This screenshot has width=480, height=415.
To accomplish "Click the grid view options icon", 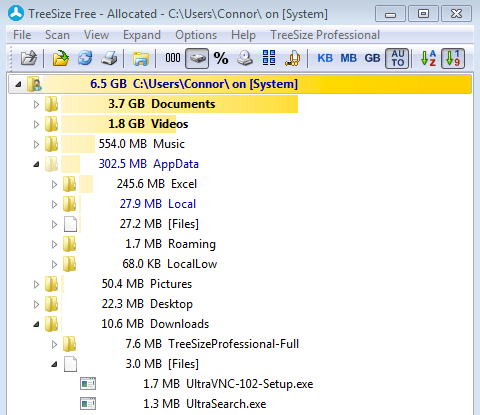I will click(269, 58).
